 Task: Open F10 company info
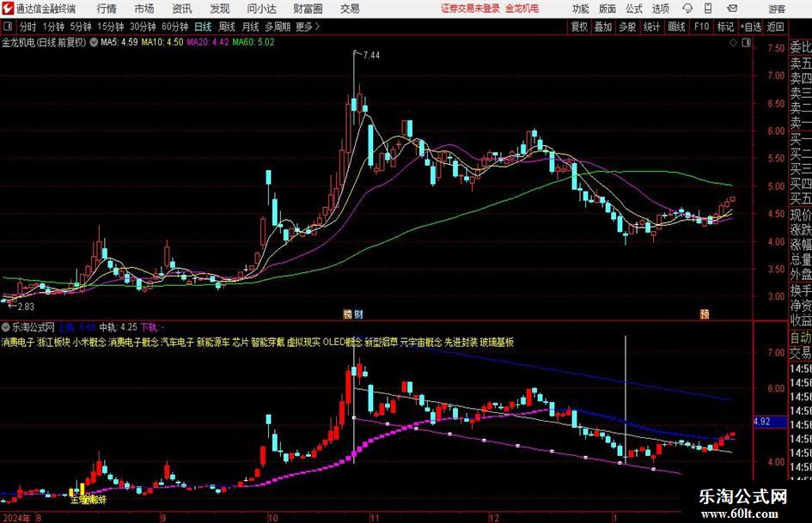point(702,27)
